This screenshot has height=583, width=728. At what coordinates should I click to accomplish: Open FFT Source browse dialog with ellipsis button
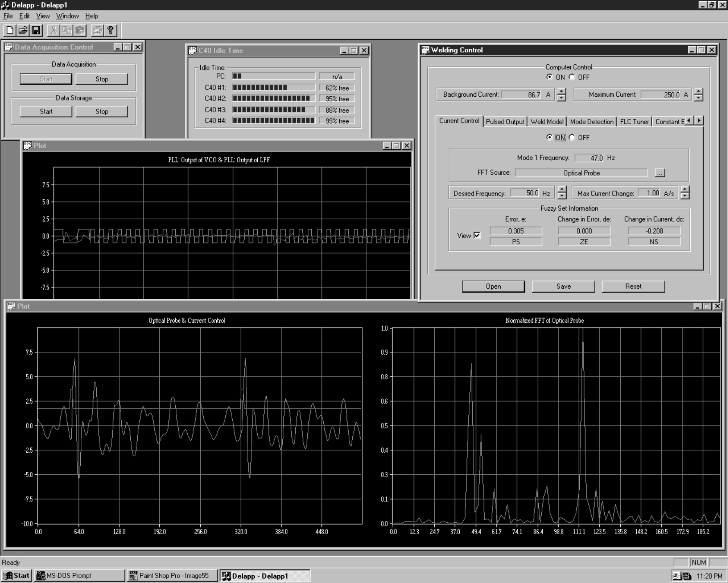coord(660,173)
